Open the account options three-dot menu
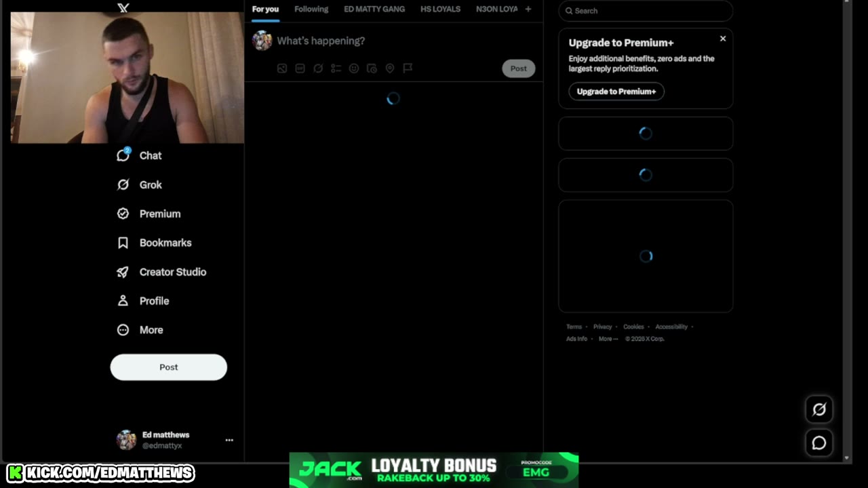This screenshot has width=868, height=488. click(x=229, y=440)
